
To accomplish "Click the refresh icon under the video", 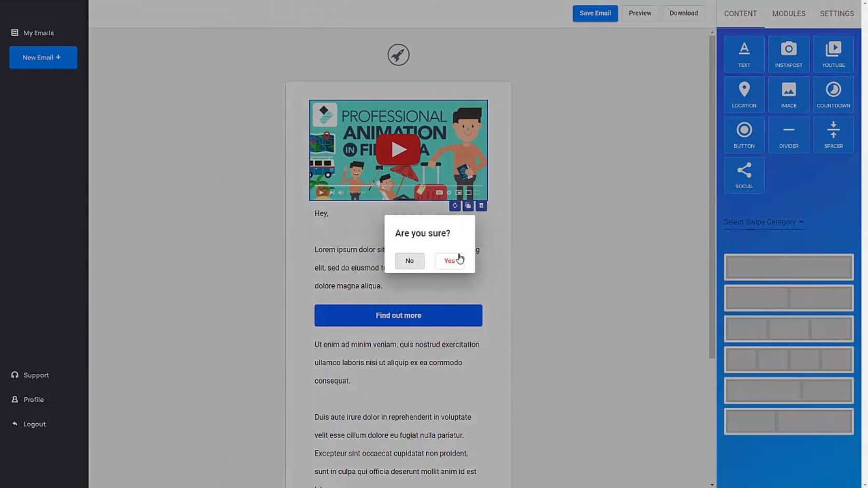I will (x=455, y=206).
